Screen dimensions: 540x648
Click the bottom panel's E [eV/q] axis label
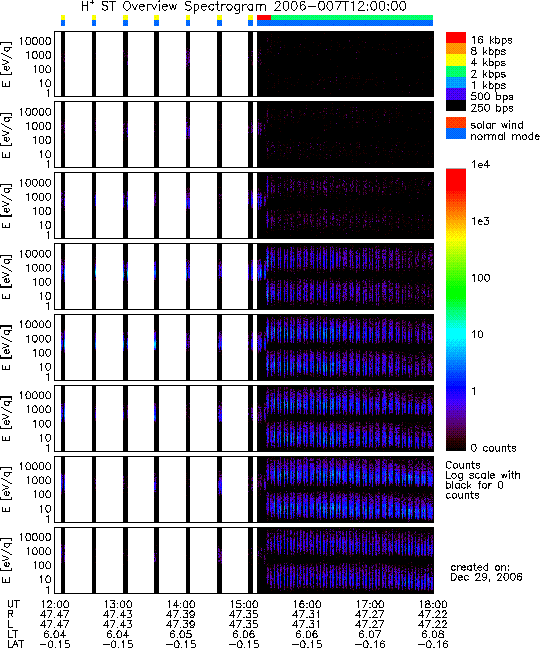point(7,560)
